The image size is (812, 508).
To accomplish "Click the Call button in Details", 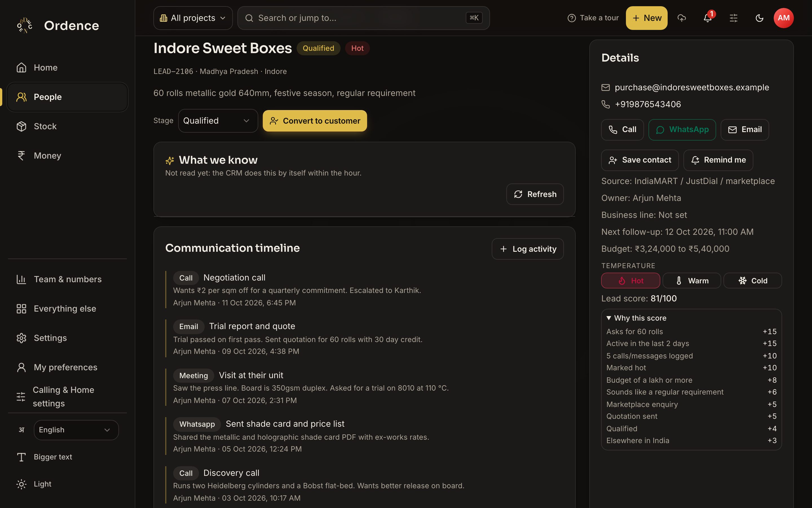I will tap(623, 130).
